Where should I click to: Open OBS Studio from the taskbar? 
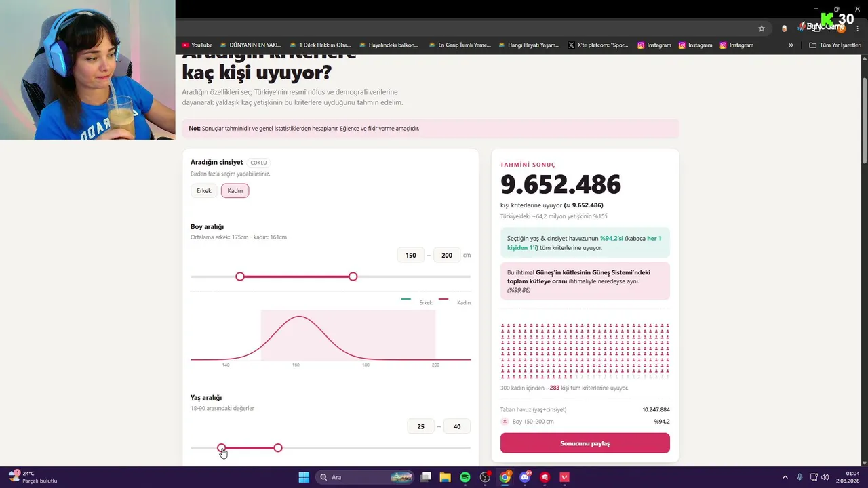point(485,477)
